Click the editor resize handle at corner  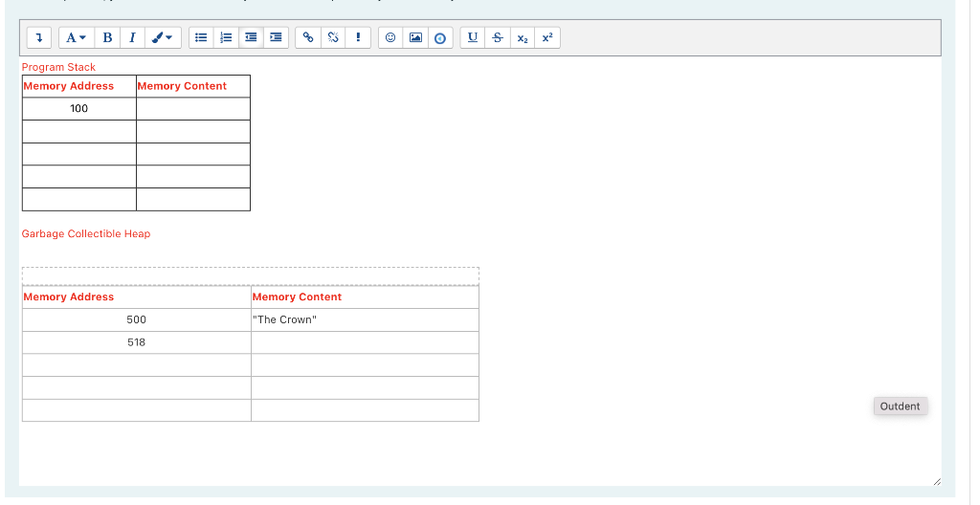click(x=936, y=481)
